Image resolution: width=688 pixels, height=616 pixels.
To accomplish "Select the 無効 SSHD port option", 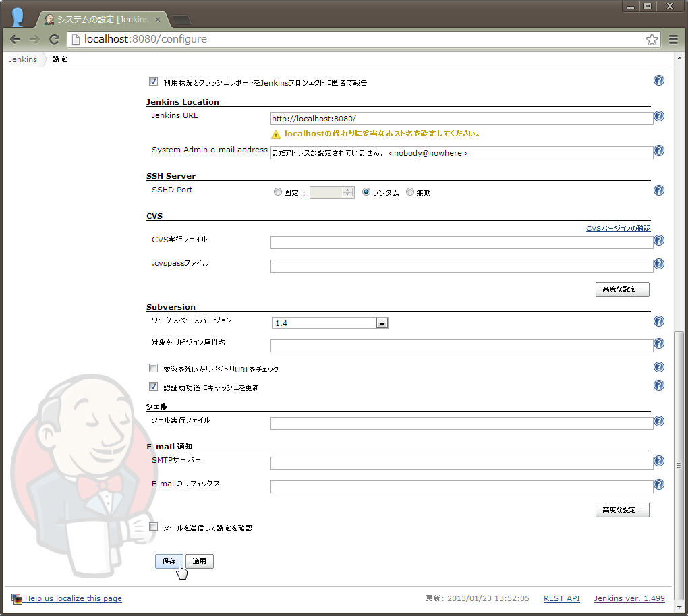I will pyautogui.click(x=410, y=192).
